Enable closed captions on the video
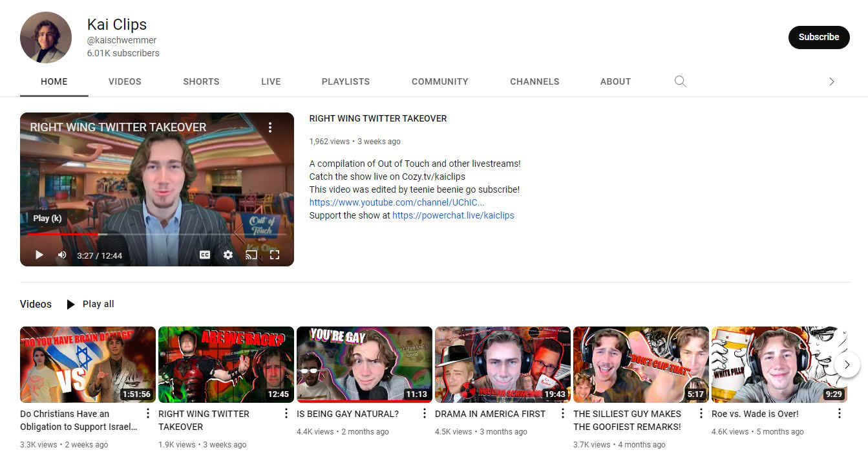This screenshot has height=461, width=868. 205,255
